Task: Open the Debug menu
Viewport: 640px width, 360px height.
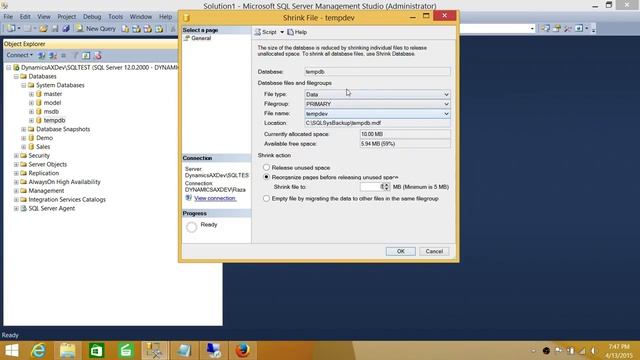Action: [92, 17]
